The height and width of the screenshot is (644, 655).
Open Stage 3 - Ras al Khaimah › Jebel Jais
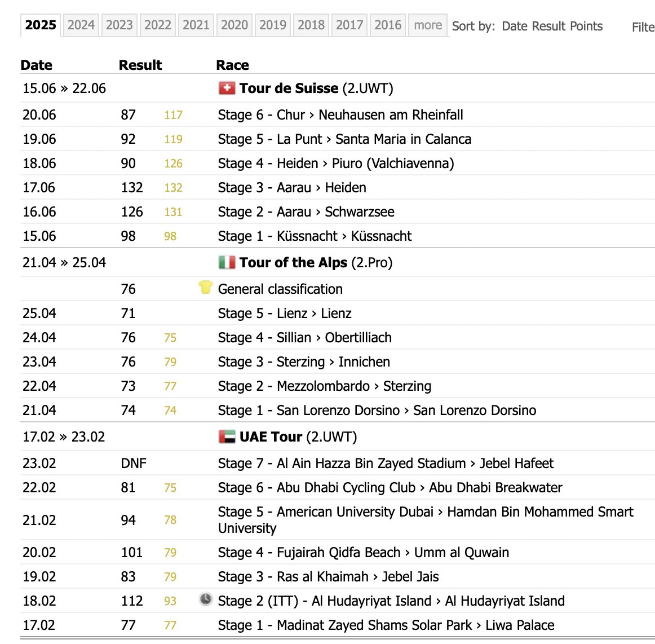[328, 577]
